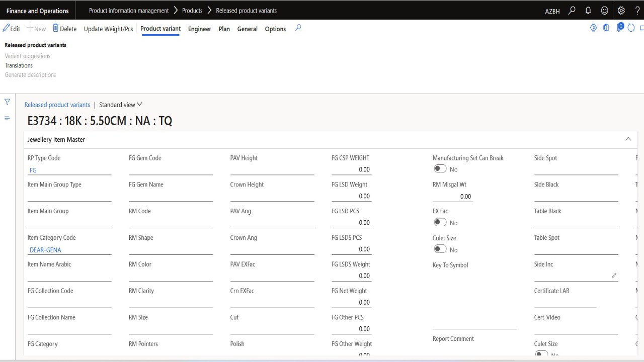Toggle the Culet Size switch under EX Fac
Screen dimensions: 644x362
pos(440,249)
